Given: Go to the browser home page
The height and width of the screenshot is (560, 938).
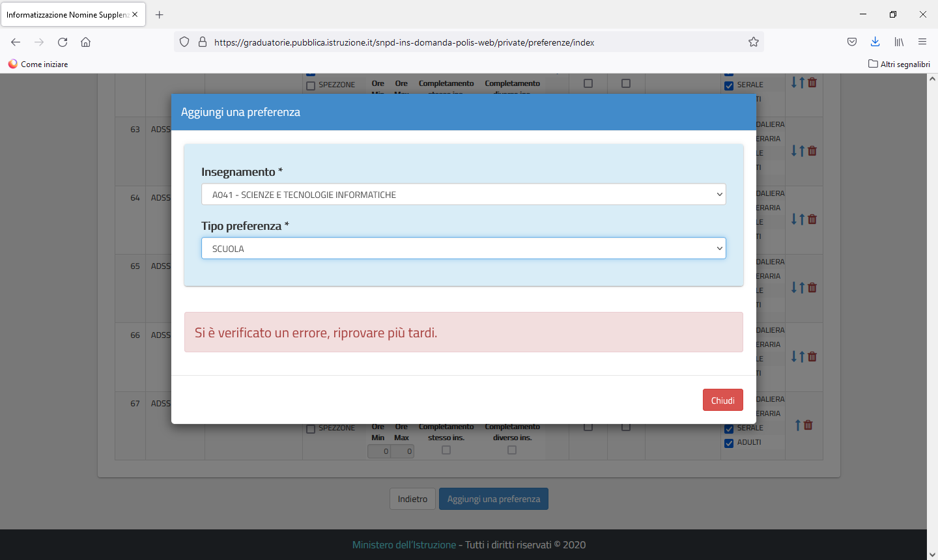Looking at the screenshot, I should 85,42.
